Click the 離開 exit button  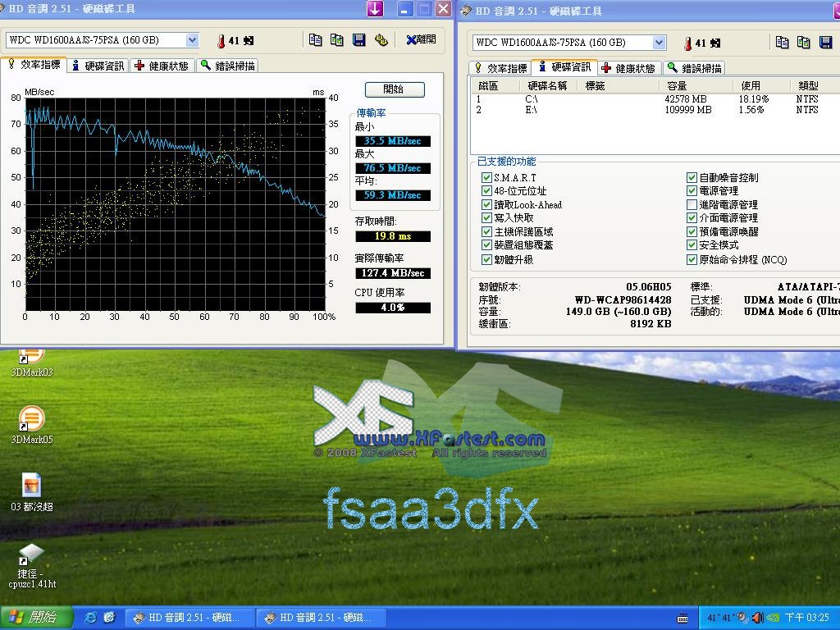421,40
